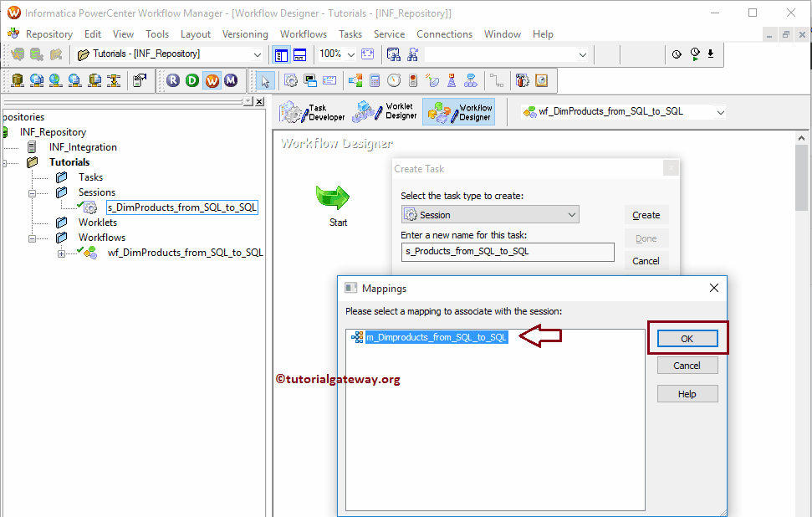This screenshot has height=517, width=812.
Task: Toggle the navigator window view button
Action: [x=281, y=54]
